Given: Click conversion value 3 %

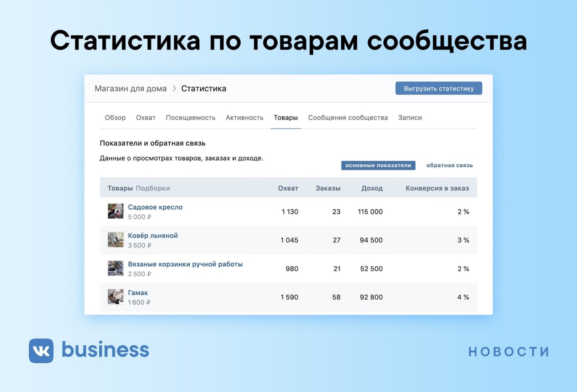Looking at the screenshot, I should (463, 240).
